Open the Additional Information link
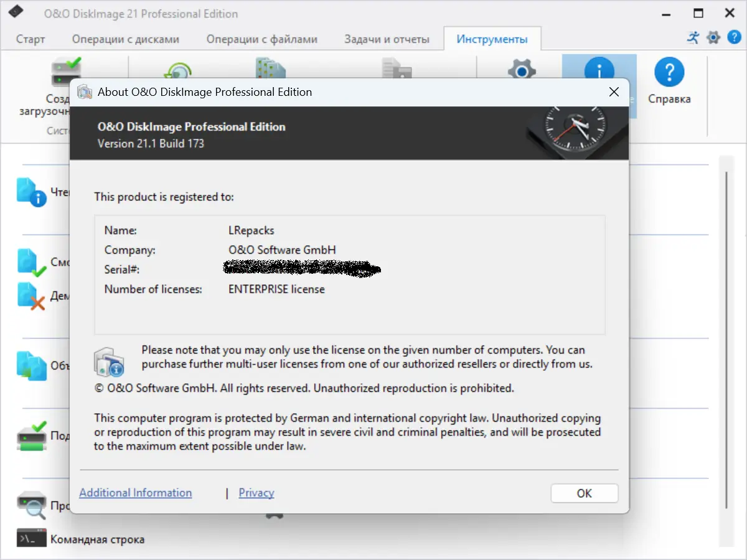This screenshot has height=560, width=747. point(136,493)
